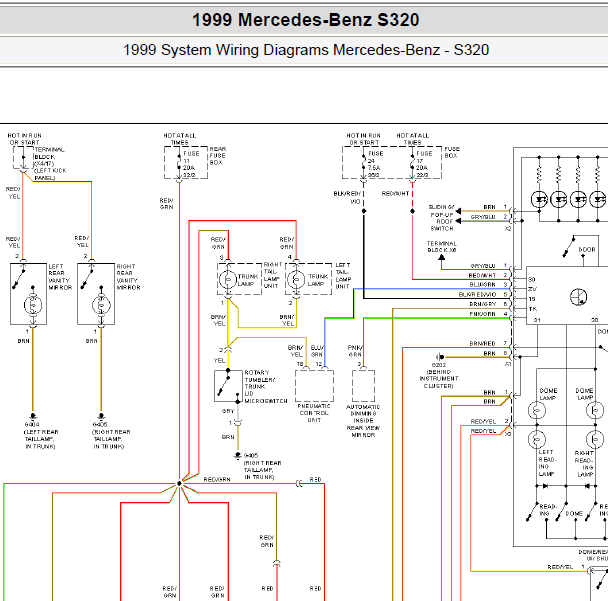
Task: Click the Fuse 11 20A symbol
Action: click(x=179, y=162)
